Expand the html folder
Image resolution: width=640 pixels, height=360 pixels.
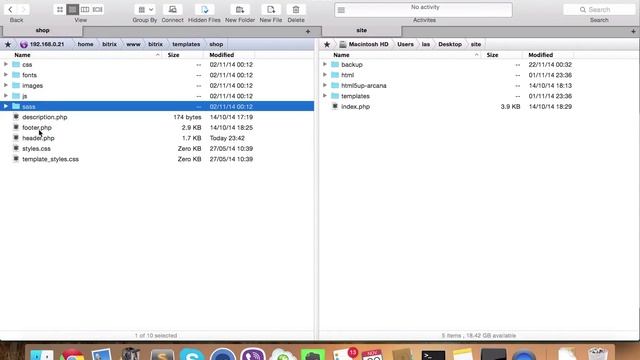pyautogui.click(x=325, y=75)
